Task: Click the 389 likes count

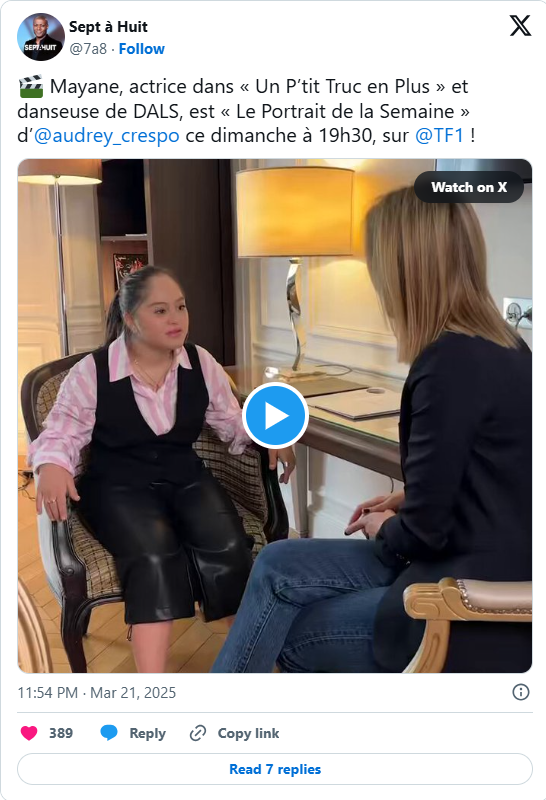Action: point(61,733)
